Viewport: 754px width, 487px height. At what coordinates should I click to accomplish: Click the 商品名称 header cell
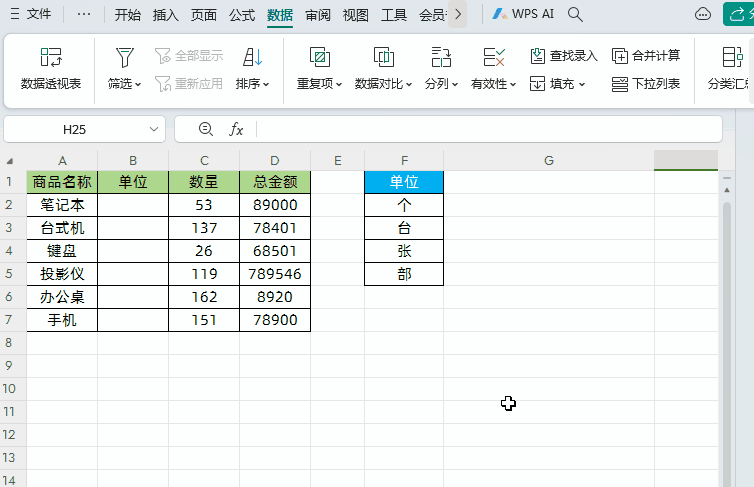click(62, 182)
